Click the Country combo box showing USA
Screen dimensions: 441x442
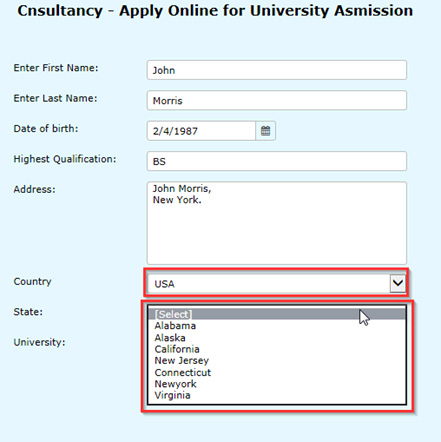276,283
